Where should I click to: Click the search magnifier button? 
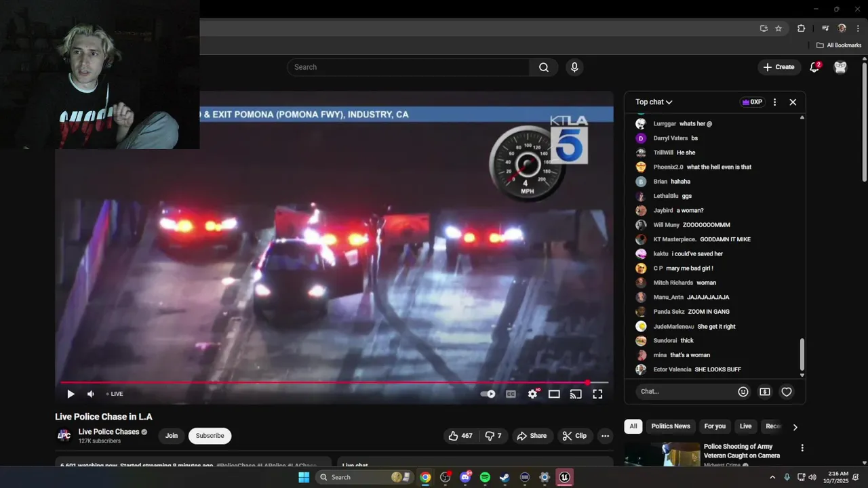tap(544, 67)
